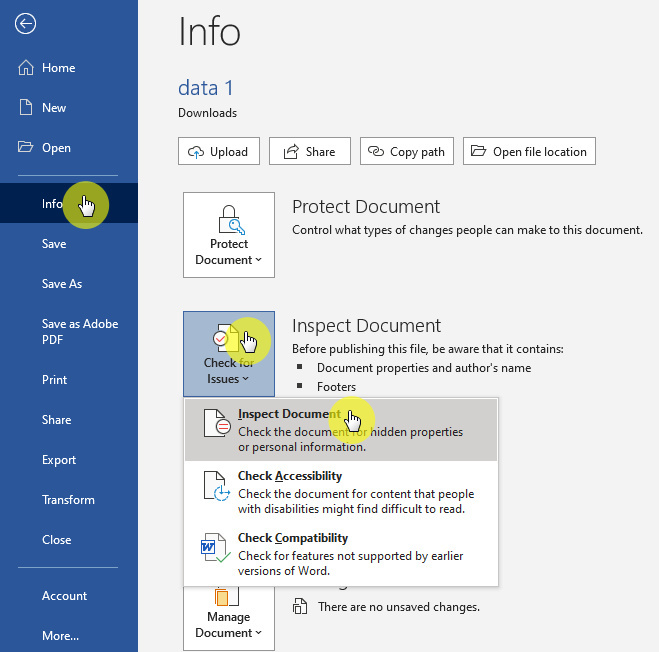
Task: Click the Copy path link icon
Action: 376,151
